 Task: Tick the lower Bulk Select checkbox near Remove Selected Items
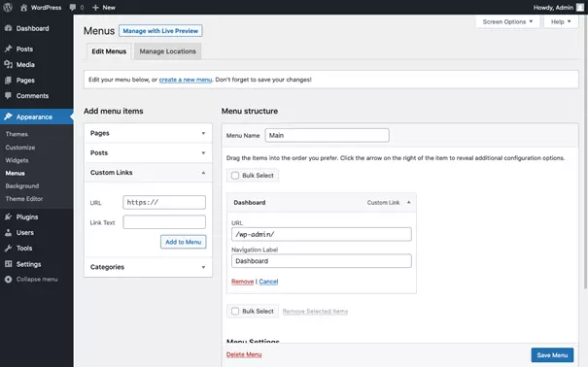[235, 311]
